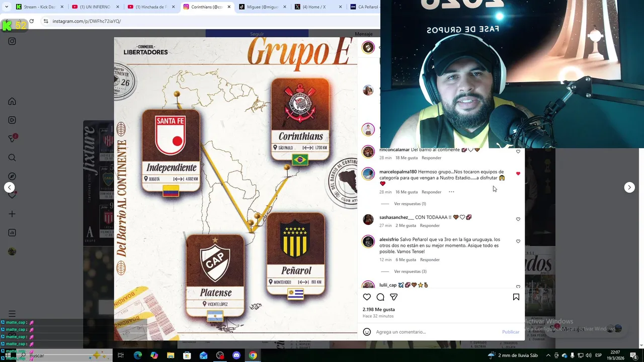Open marcelopalma180 username link

tap(398, 172)
